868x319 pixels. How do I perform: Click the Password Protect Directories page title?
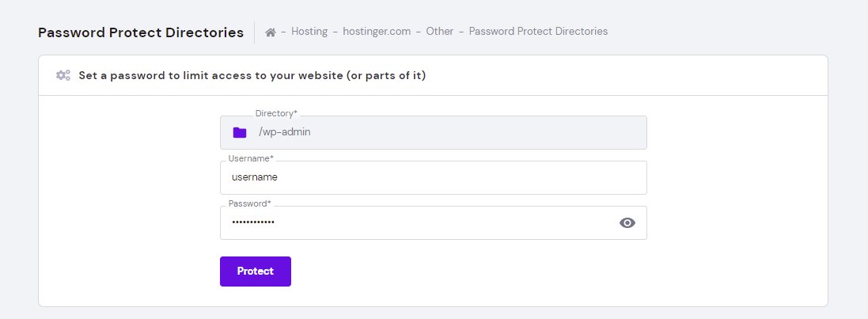click(141, 32)
